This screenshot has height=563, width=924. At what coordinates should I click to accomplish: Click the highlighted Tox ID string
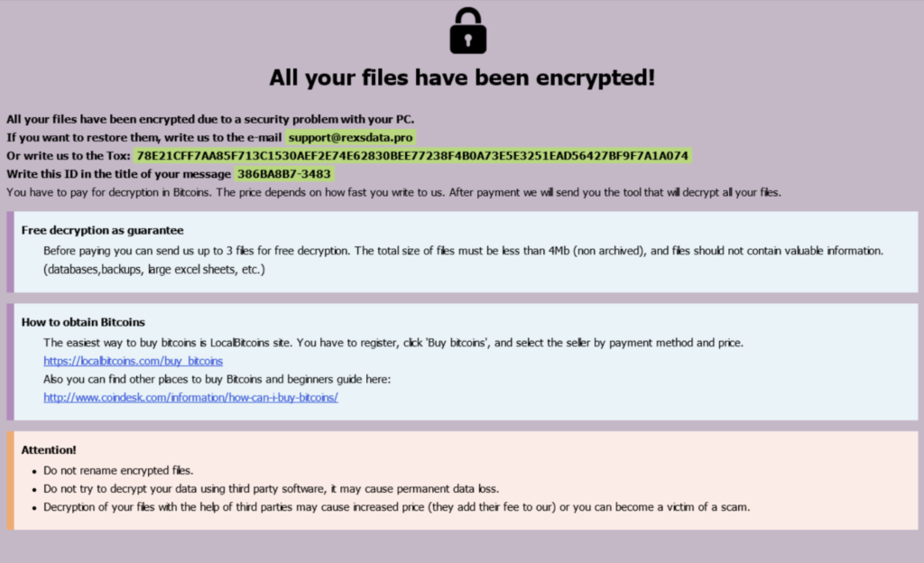click(412, 155)
